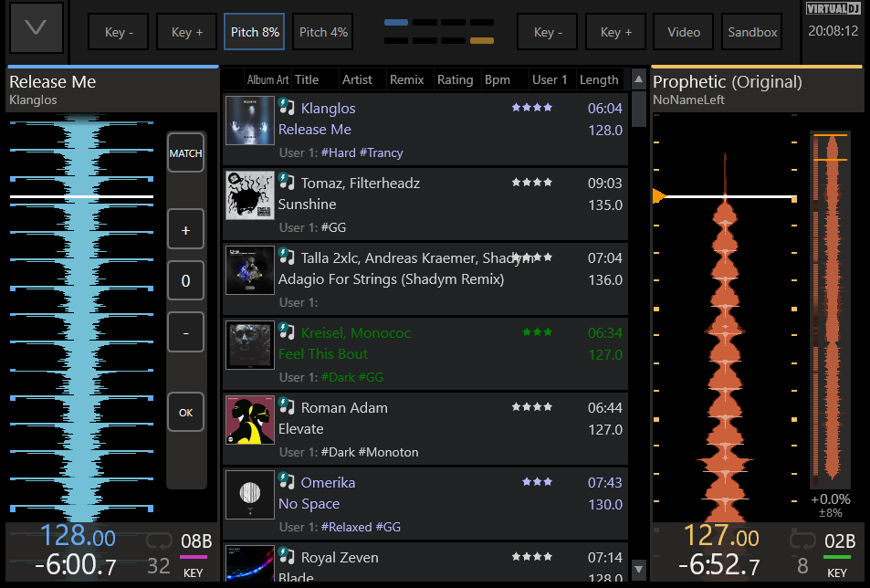The width and height of the screenshot is (870, 588).
Task: Toggle the loop icon next to 8
Action: point(802,541)
